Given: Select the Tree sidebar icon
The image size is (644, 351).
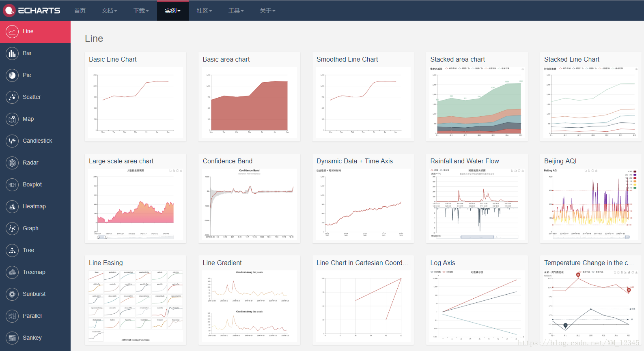Looking at the screenshot, I should (12, 250).
